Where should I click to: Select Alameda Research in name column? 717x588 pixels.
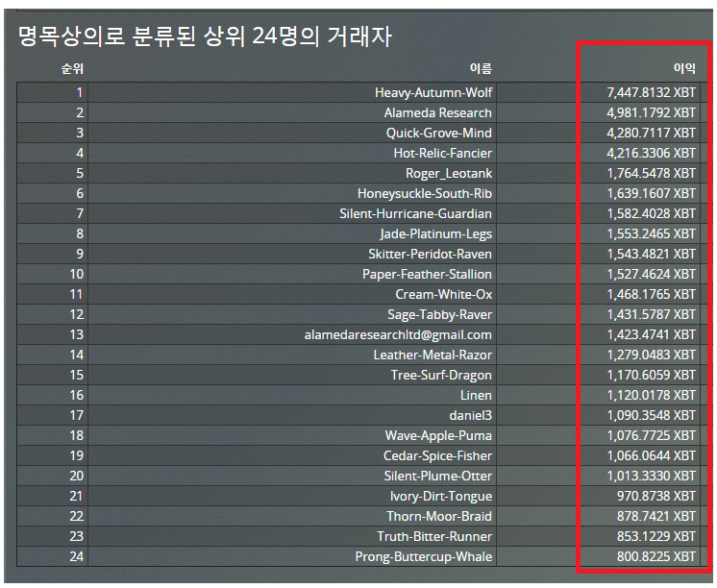pos(437,113)
